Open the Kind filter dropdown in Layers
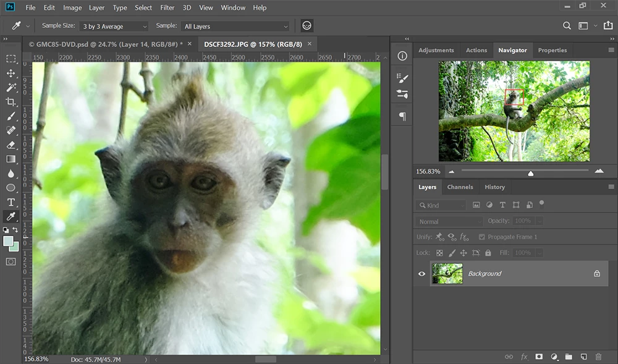The width and height of the screenshot is (618, 364). point(441,205)
